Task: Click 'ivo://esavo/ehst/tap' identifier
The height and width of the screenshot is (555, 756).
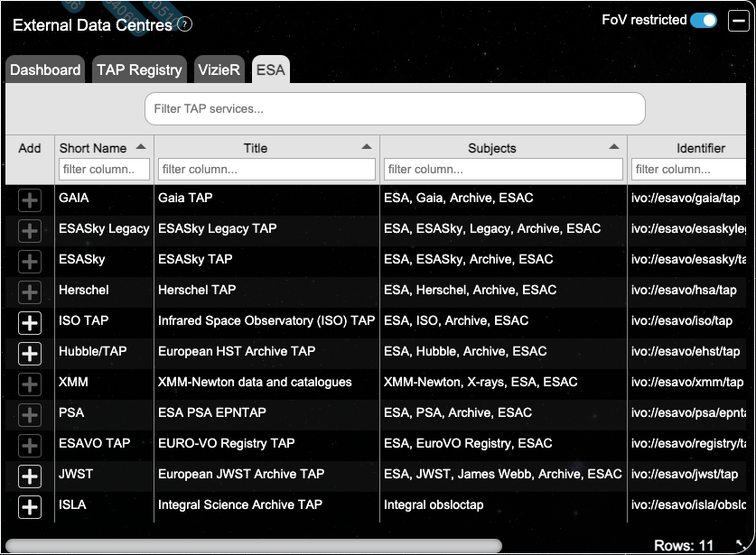Action: point(686,352)
